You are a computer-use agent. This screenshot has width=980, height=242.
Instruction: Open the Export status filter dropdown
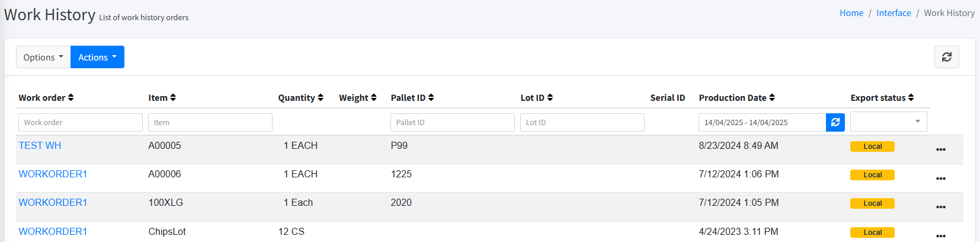888,122
